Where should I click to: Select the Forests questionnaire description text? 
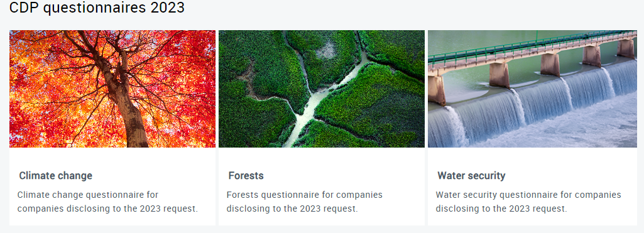click(304, 202)
